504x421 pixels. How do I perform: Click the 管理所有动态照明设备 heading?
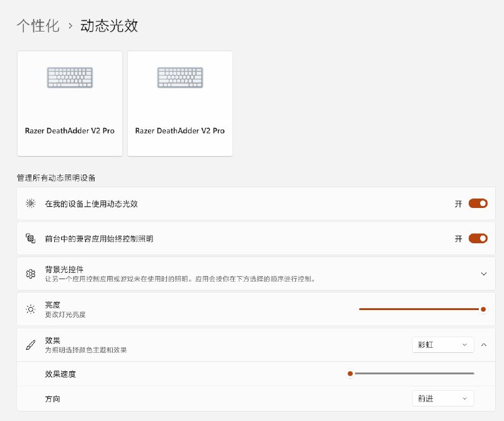56,178
